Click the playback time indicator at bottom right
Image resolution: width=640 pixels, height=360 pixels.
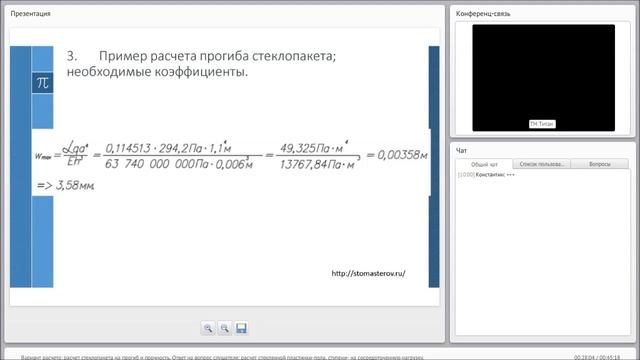pyautogui.click(x=597, y=357)
